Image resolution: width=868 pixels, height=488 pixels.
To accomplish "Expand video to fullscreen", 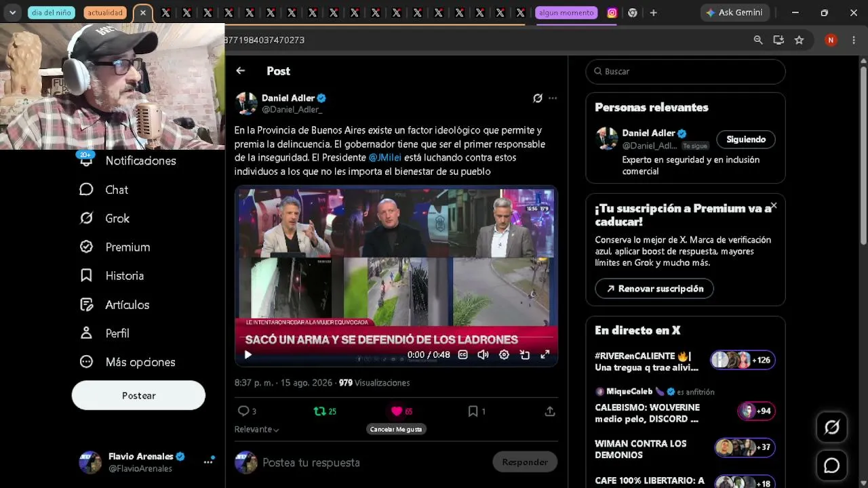I will point(545,354).
